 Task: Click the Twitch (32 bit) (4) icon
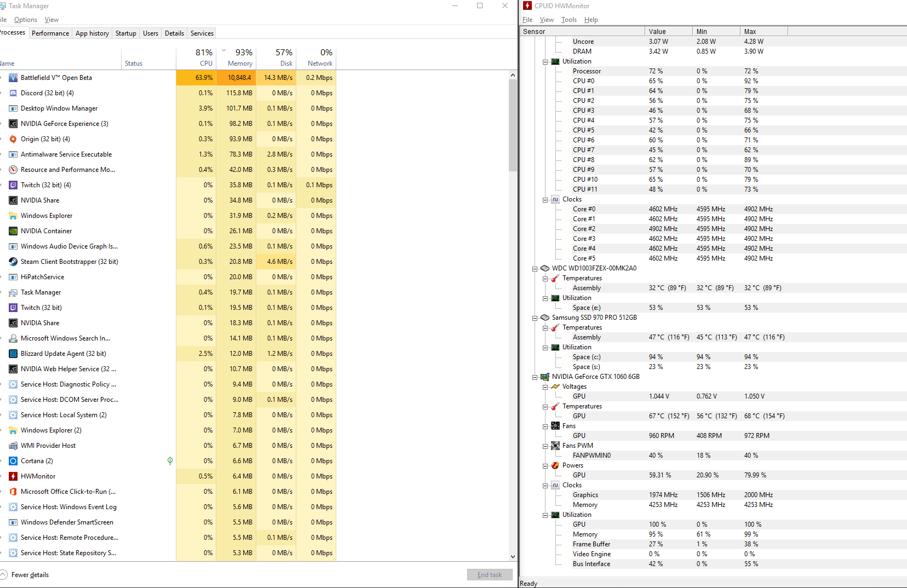[13, 185]
